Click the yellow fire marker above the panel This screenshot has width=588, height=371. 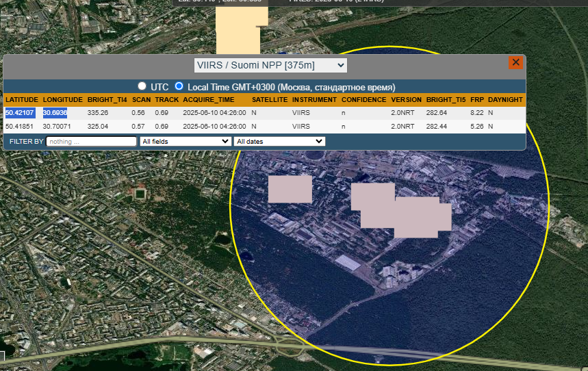coord(239,31)
